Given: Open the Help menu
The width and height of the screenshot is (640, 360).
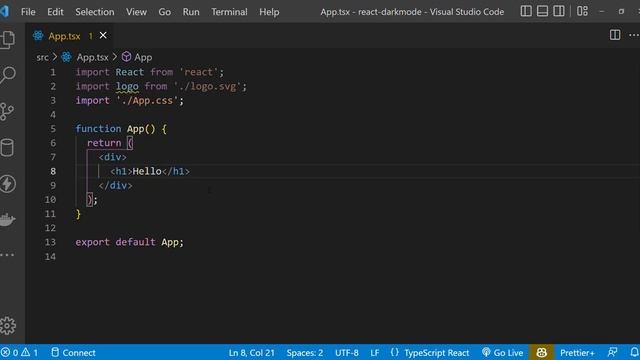Looking at the screenshot, I should 269,12.
